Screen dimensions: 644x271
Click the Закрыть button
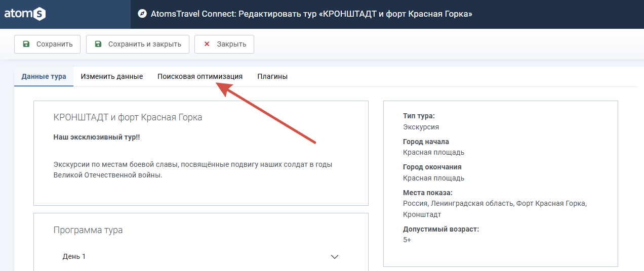click(224, 44)
